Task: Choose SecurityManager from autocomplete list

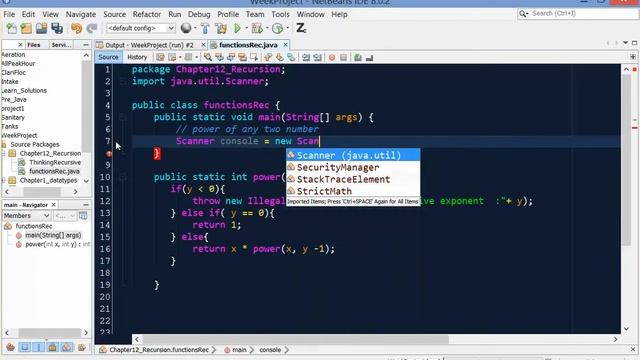Action: pyautogui.click(x=353, y=167)
